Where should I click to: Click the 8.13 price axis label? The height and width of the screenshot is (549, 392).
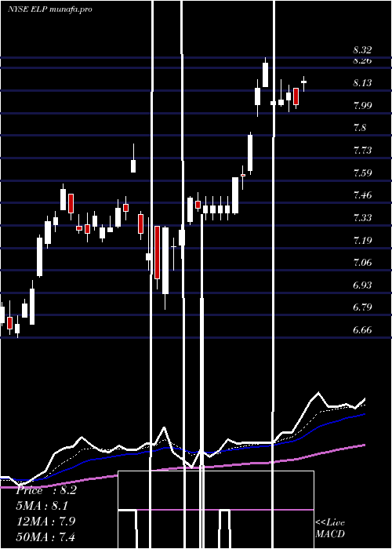(x=362, y=83)
